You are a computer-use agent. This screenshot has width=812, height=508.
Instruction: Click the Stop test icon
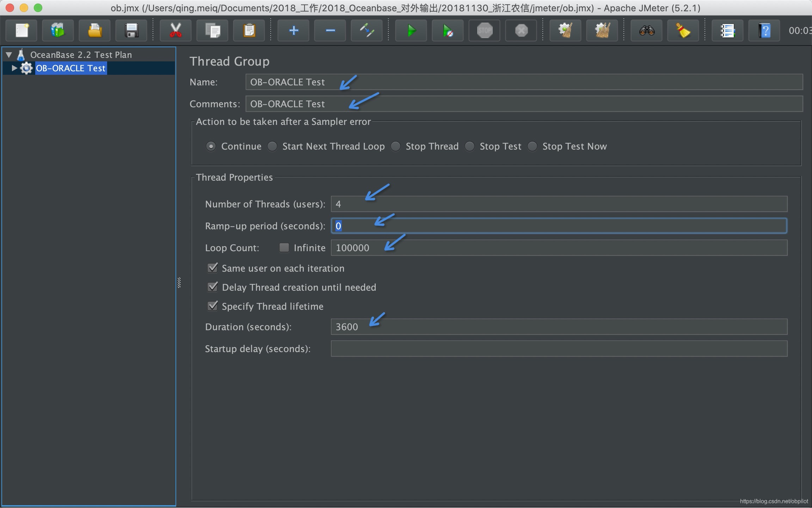pos(485,31)
